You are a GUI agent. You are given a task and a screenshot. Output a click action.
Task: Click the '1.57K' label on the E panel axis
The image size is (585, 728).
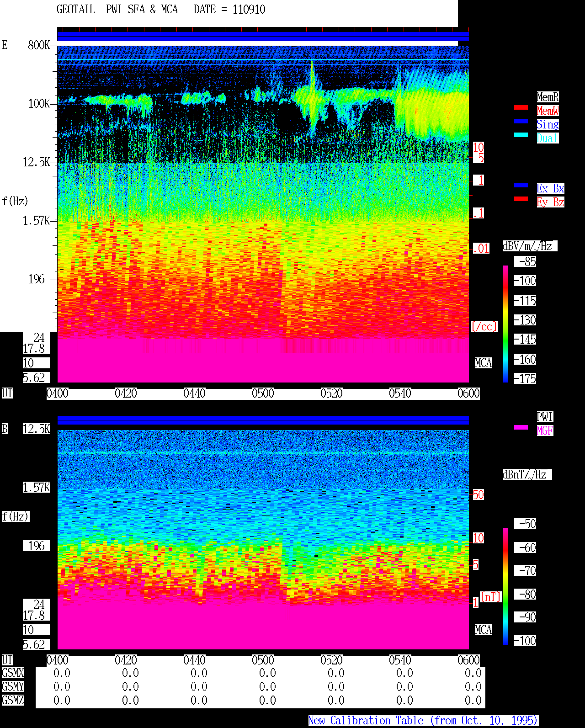pos(37,220)
